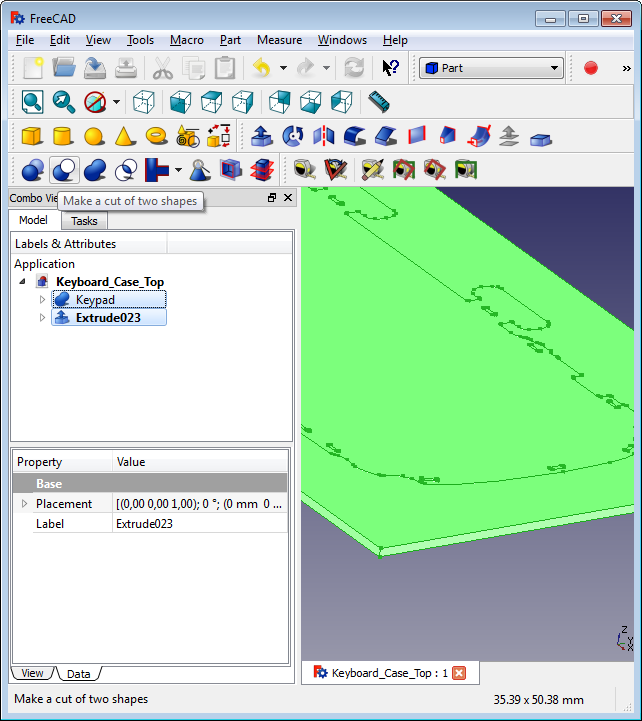Create a new document icon
This screenshot has height=721, width=642.
[x=33, y=68]
